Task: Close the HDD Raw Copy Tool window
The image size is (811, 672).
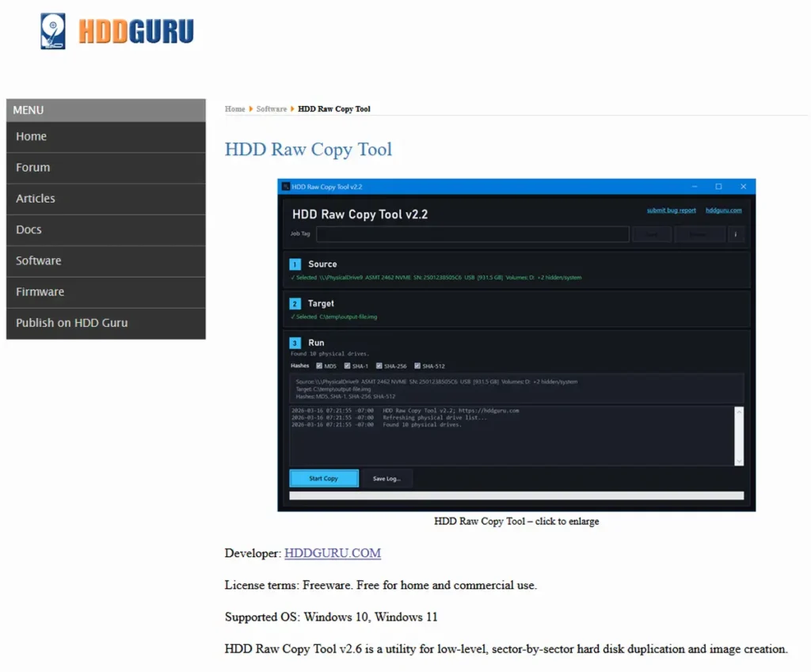Action: tap(743, 187)
